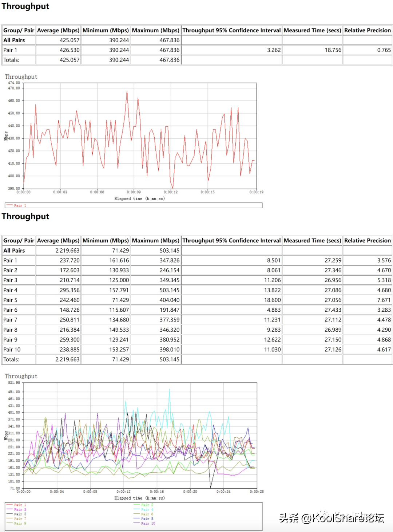Select the Pair 9 average value 259.300
Viewport: 393px width, 532px height.
(70, 339)
